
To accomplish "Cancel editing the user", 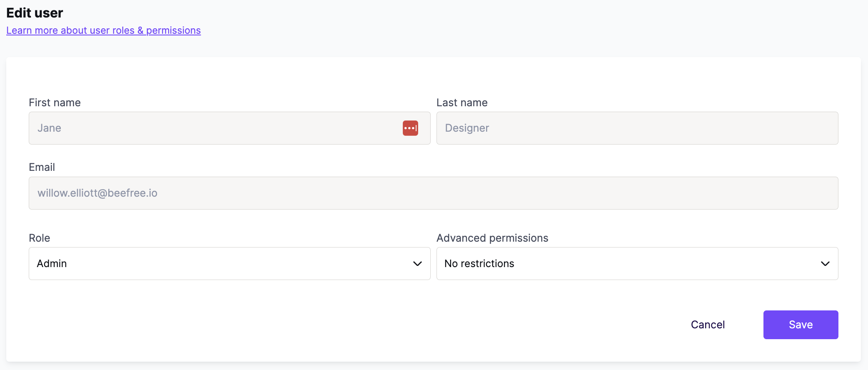I will (x=708, y=325).
